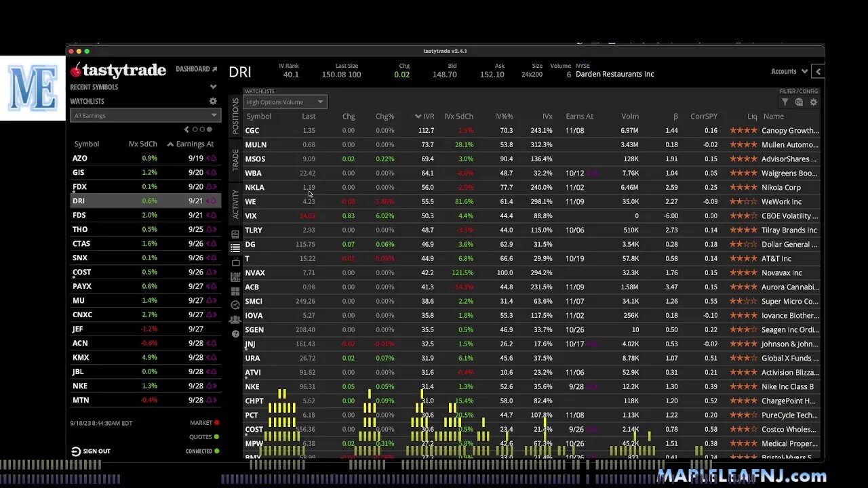Select the first watchlist page dot
Screen dimensions: 868x488
pos(195,129)
